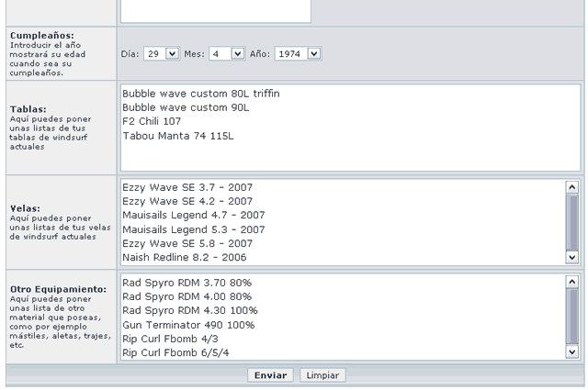This screenshot has width=588, height=390.
Task: Click the Limpiar reset button
Action: coord(322,375)
